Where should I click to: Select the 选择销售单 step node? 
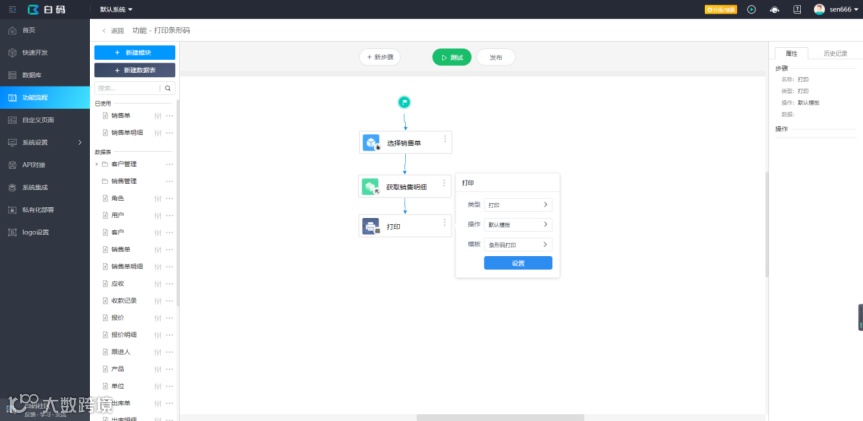coord(405,143)
